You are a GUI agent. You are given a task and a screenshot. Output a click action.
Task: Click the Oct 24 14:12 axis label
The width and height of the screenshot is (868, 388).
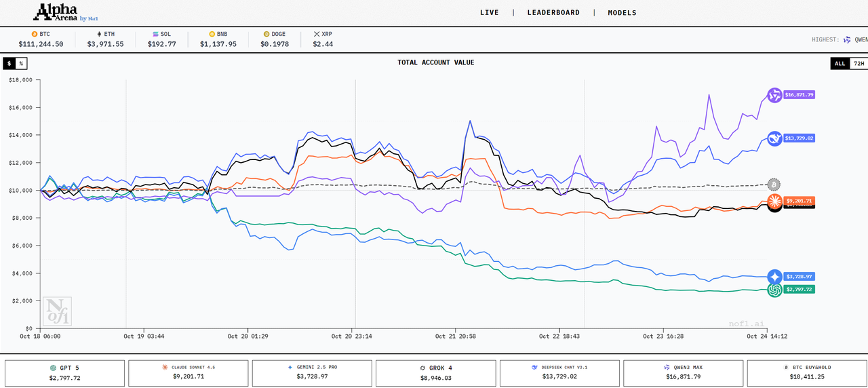pos(766,336)
